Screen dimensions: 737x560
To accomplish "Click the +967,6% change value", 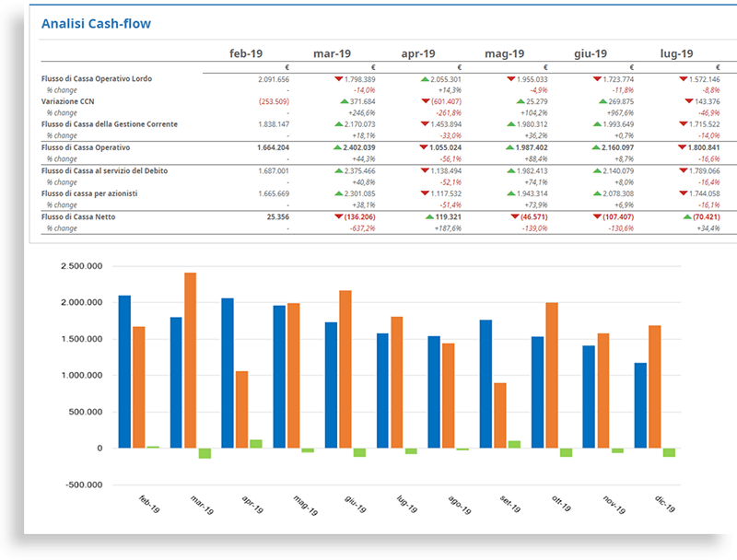I will coord(620,112).
